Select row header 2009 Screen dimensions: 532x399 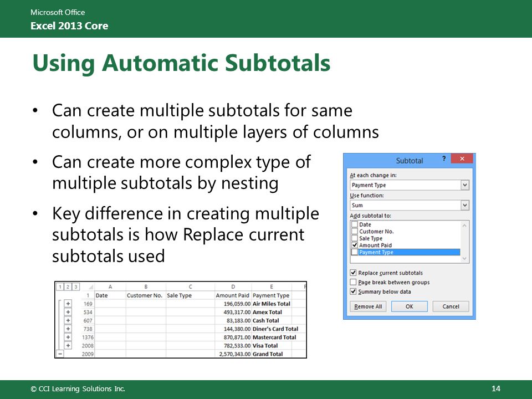coord(88,354)
